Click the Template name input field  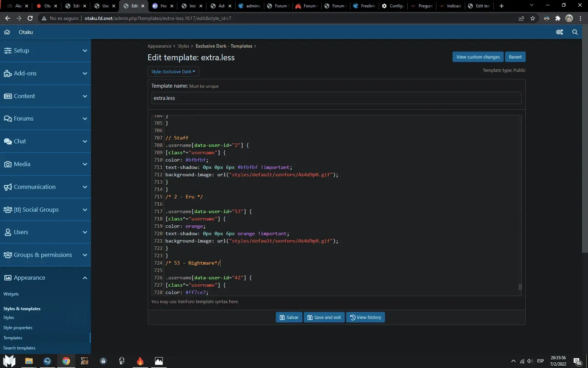(x=336, y=98)
